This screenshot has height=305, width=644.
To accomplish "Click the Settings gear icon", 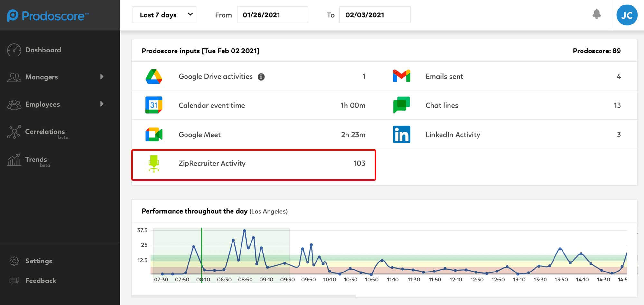I will tap(14, 261).
